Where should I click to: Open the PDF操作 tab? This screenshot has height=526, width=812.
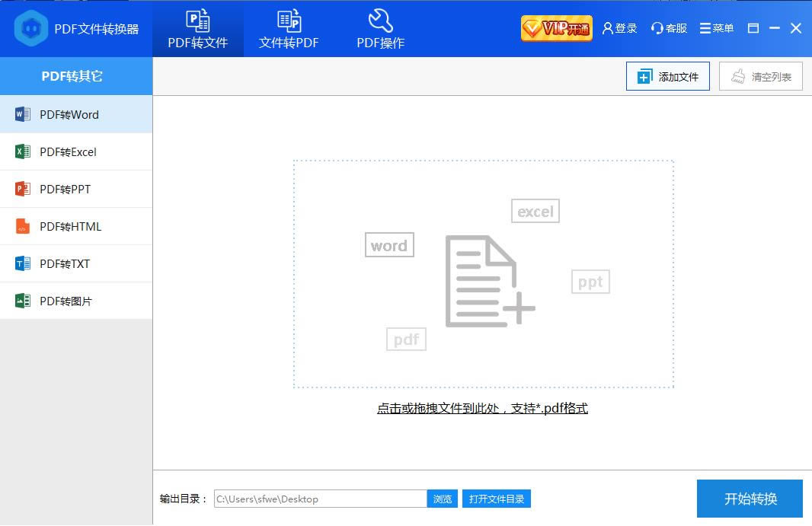(x=381, y=28)
